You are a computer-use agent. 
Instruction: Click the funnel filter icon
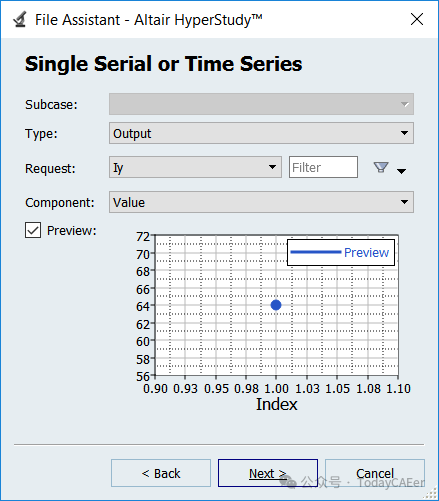pos(381,167)
